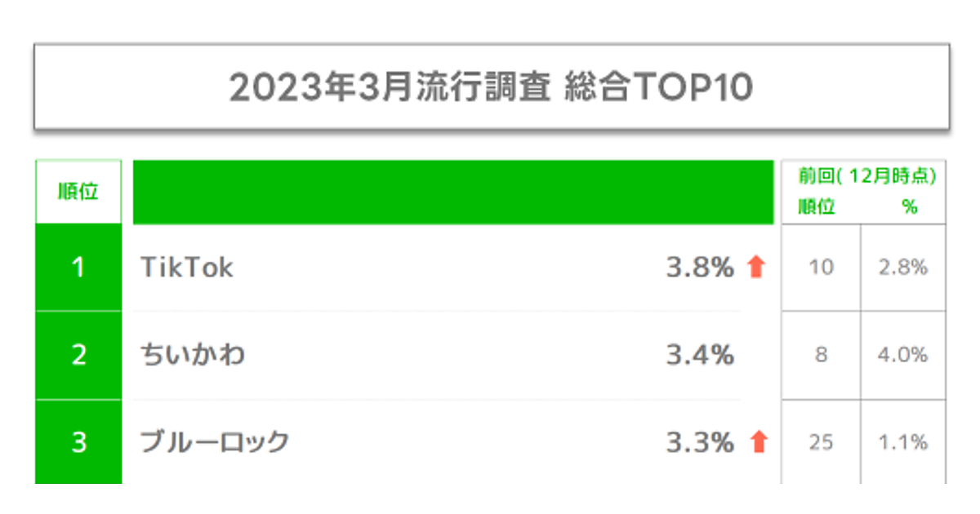Select the ブルーロック ranking entry
The height and width of the screenshot is (514, 980).
pos(215,442)
